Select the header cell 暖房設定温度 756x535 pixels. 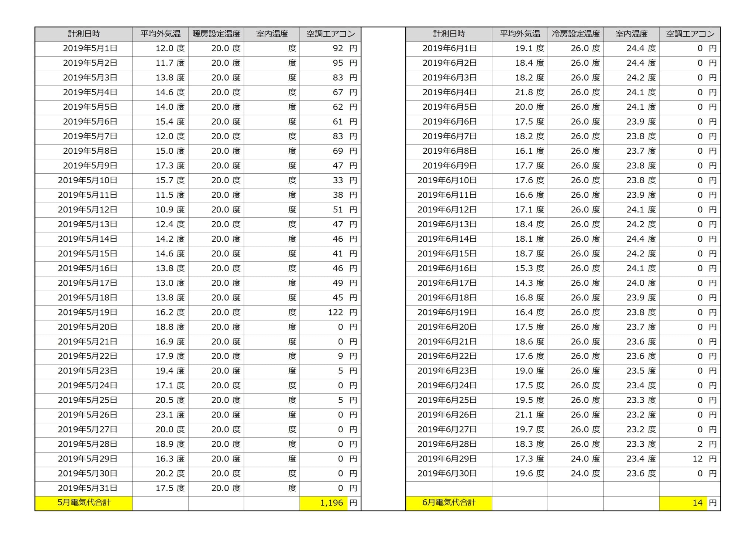tap(216, 34)
